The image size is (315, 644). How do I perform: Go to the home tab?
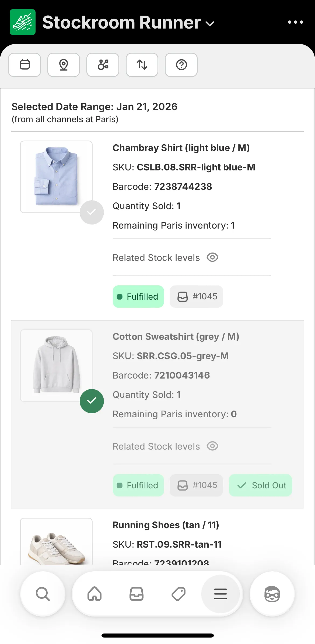point(94,594)
